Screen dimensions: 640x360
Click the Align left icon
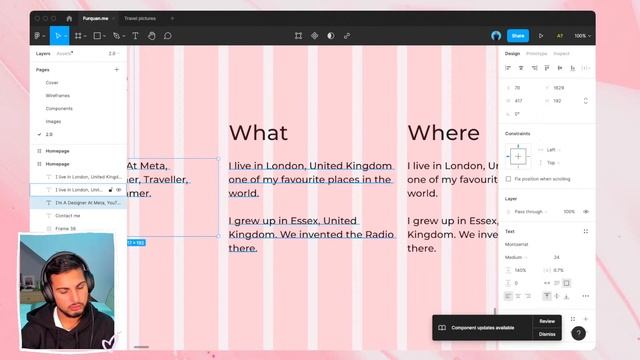[x=508, y=68]
